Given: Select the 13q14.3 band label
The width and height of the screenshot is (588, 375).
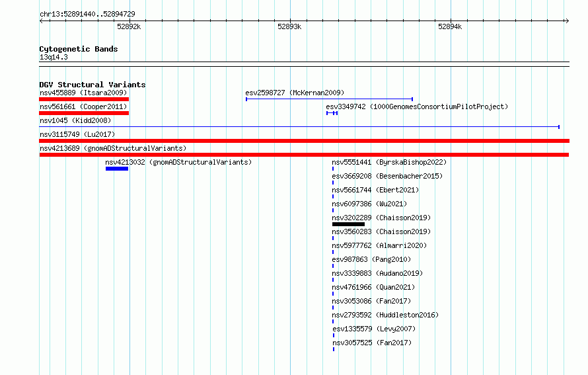Looking at the screenshot, I should pyautogui.click(x=54, y=57).
